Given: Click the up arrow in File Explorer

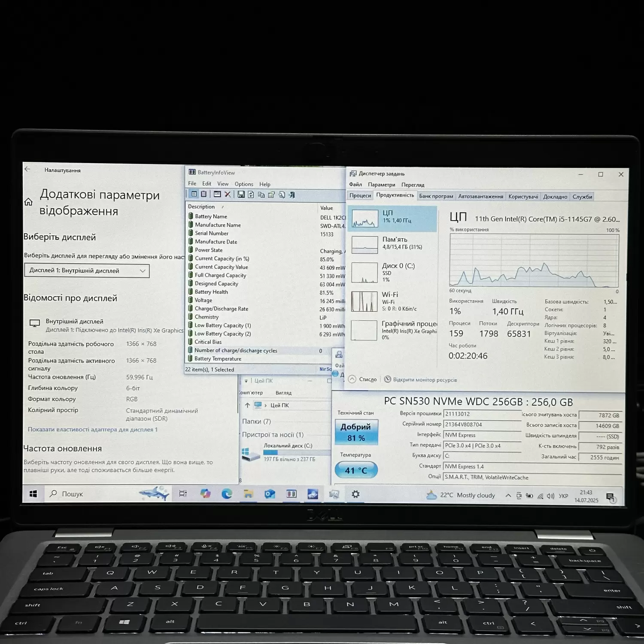Looking at the screenshot, I should (247, 405).
